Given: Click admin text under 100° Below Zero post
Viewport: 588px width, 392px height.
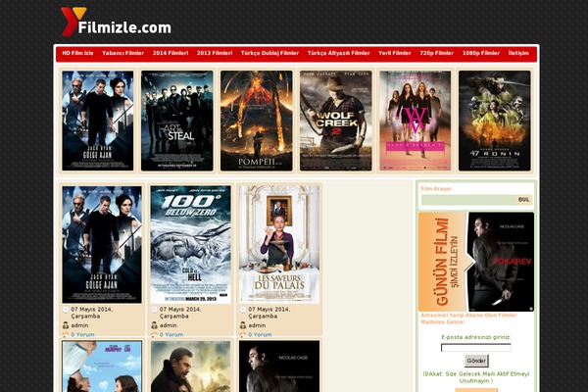Looking at the screenshot, I should pos(169,325).
